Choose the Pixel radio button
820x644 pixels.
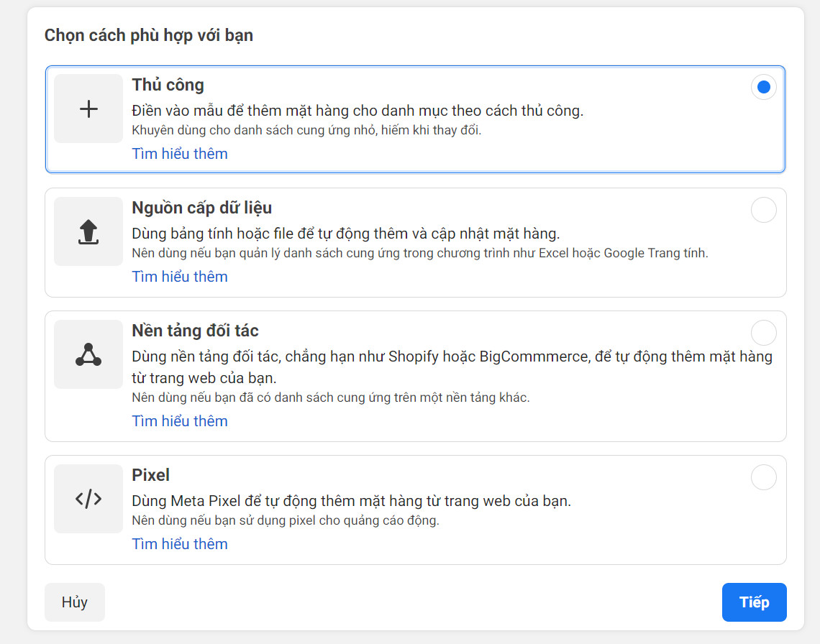763,477
